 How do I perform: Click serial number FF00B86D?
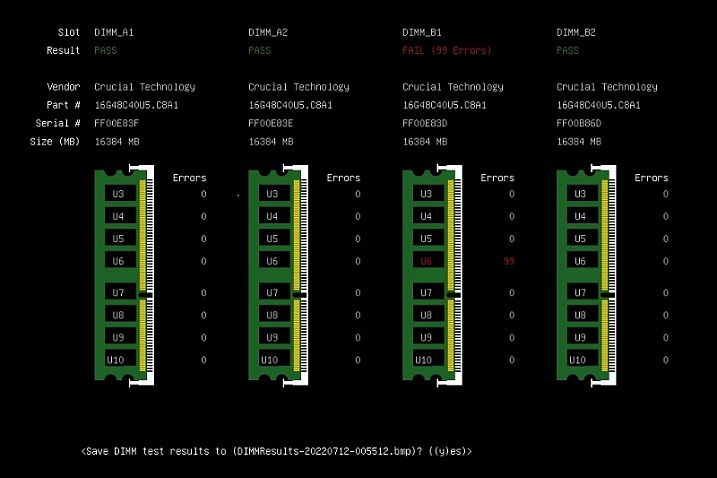click(579, 123)
